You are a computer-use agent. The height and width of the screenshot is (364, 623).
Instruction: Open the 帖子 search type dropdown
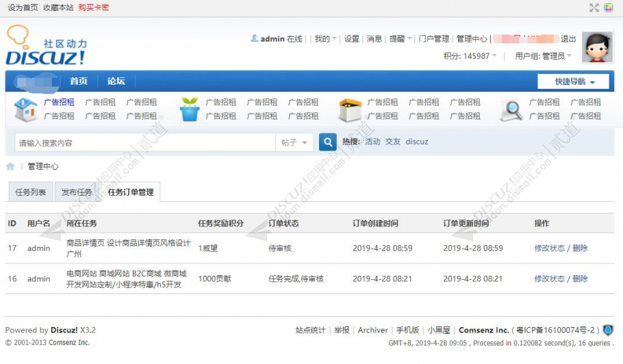(x=294, y=142)
